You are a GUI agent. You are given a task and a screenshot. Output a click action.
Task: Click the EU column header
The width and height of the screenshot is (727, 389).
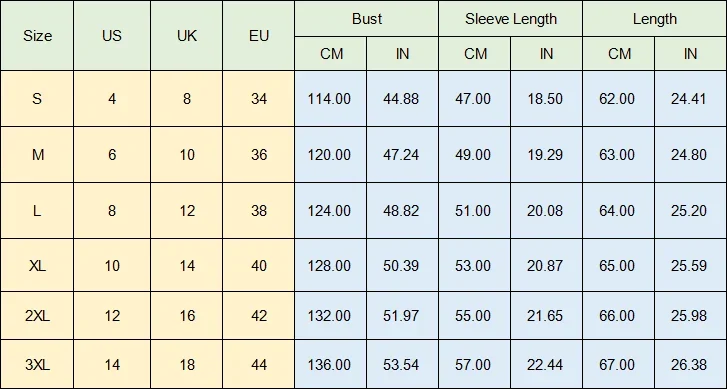pos(259,36)
